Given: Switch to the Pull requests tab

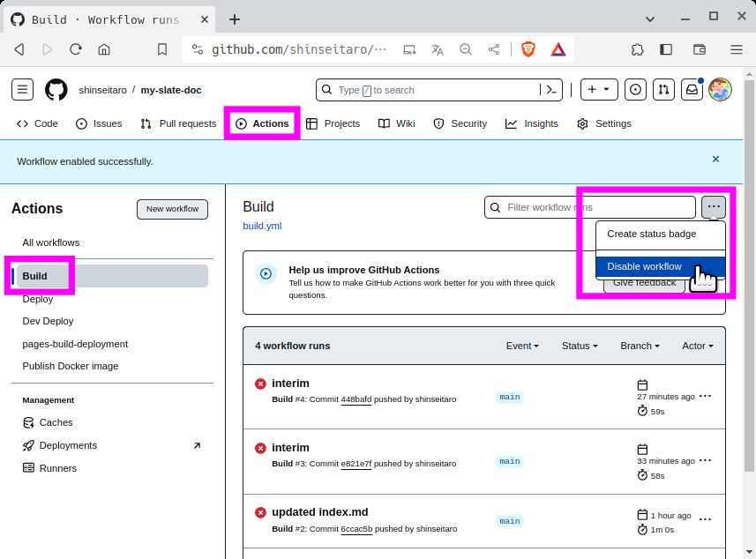Looking at the screenshot, I should (178, 123).
